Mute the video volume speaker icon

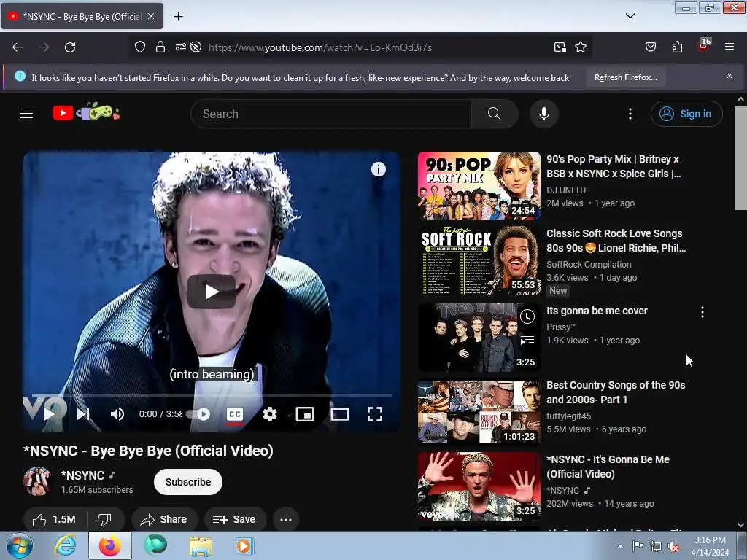point(117,414)
